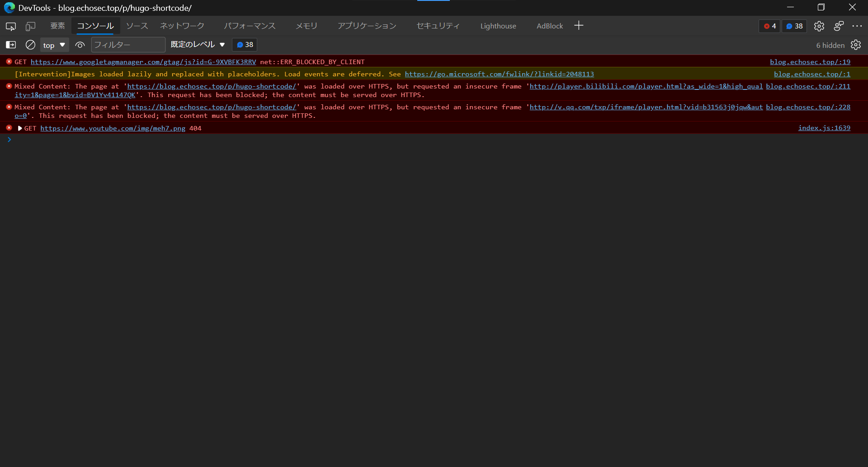Add a new DevTools panel with plus button
This screenshot has width=868, height=467.
[578, 25]
